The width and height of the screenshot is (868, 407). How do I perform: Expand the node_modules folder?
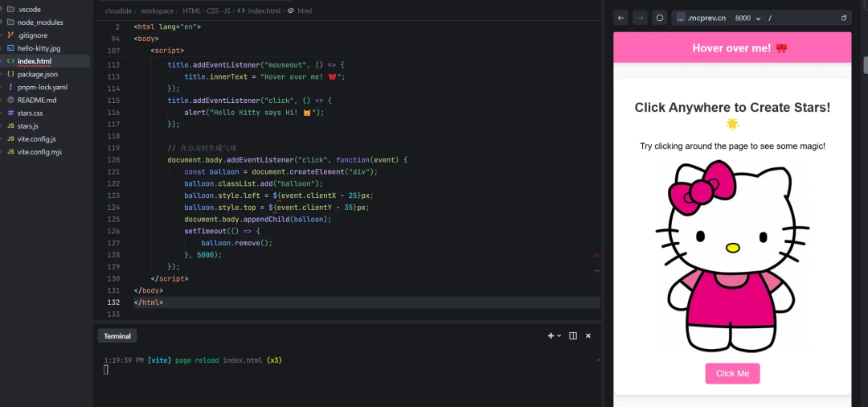[x=39, y=23]
